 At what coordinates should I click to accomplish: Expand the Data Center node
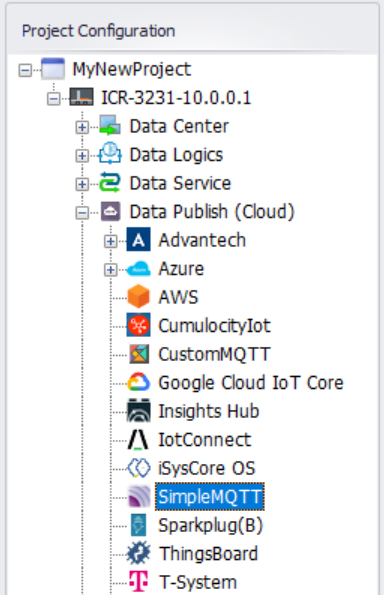(82, 127)
